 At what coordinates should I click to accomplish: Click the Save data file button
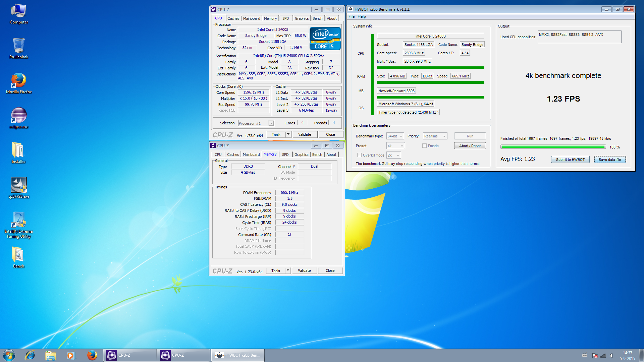(x=610, y=160)
